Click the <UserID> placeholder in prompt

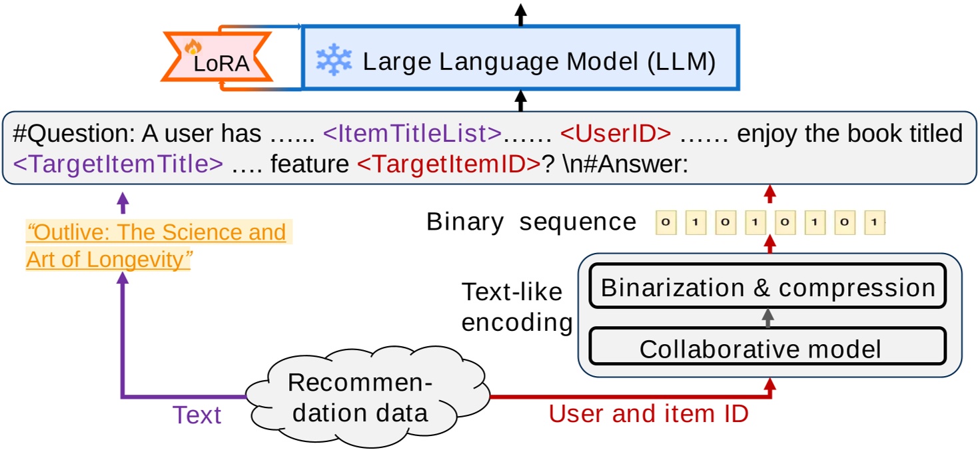[x=615, y=134]
